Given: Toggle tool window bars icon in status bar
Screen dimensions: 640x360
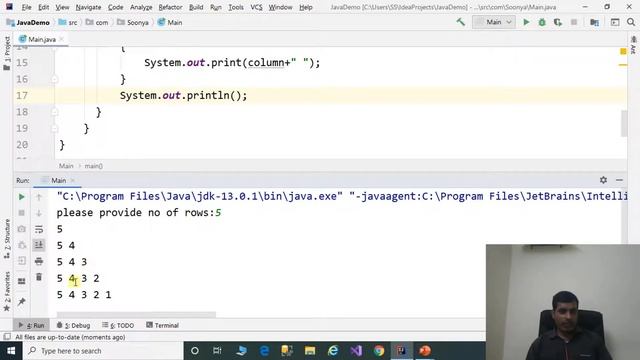Looking at the screenshot, I should pos(7,337).
